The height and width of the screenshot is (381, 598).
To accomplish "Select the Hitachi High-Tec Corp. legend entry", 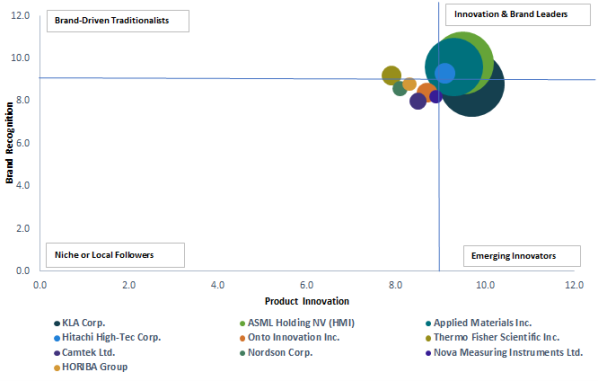I will pyautogui.click(x=108, y=338).
